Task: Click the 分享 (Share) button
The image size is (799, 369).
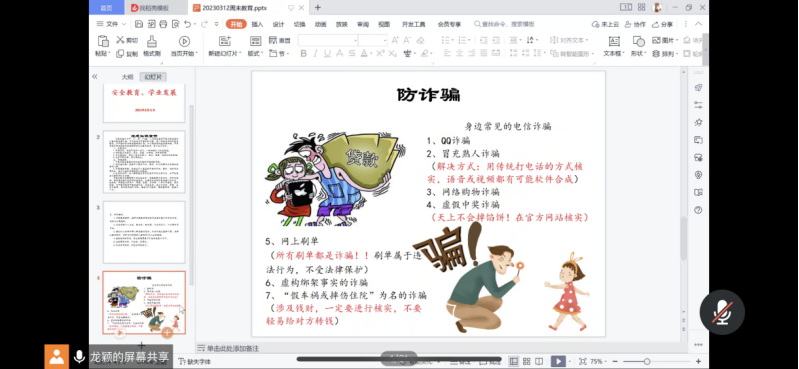Action: coord(662,24)
